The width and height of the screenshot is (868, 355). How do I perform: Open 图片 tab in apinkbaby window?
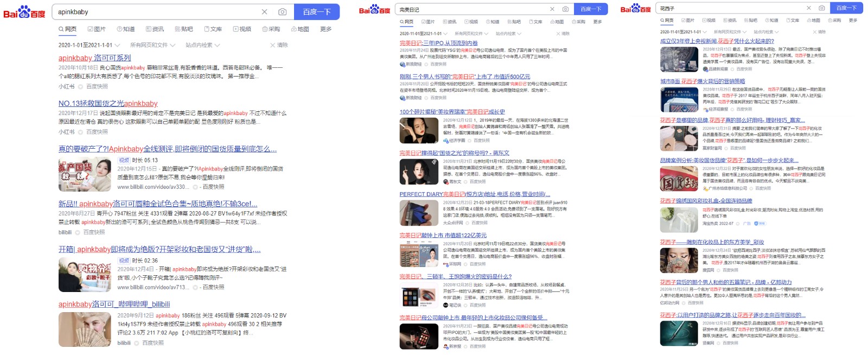coord(96,29)
